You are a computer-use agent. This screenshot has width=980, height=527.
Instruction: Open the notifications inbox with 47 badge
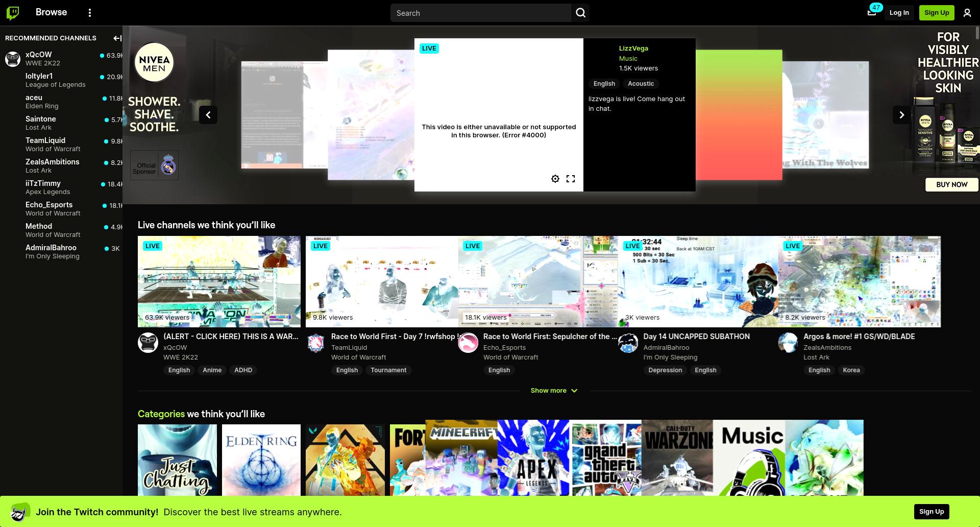click(x=872, y=13)
